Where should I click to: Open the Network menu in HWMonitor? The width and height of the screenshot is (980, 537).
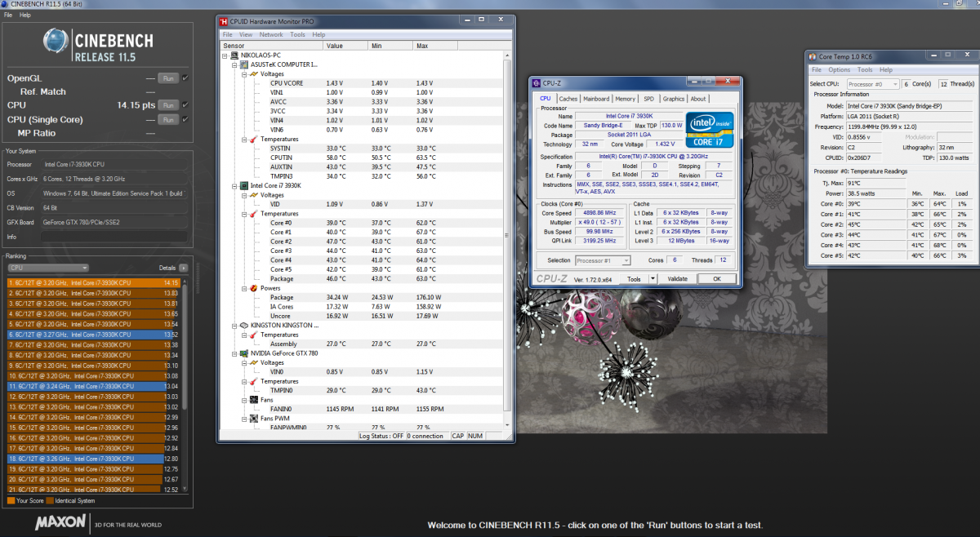(271, 34)
